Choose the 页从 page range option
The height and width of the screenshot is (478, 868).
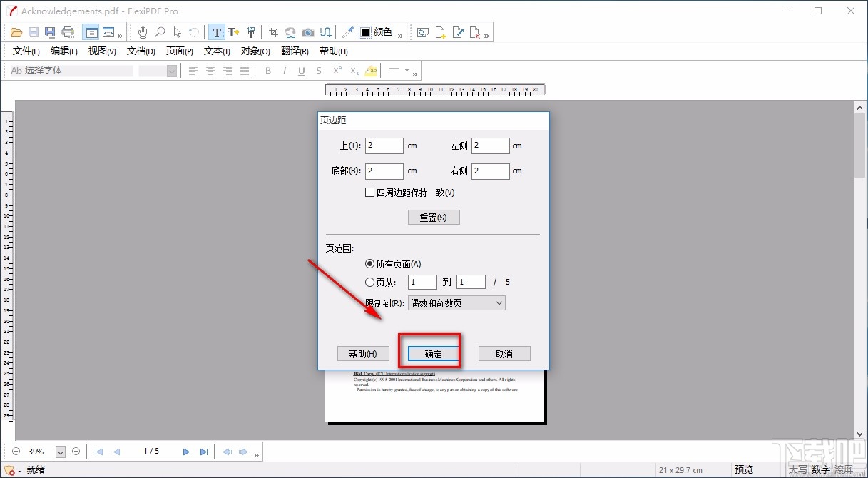pos(369,282)
